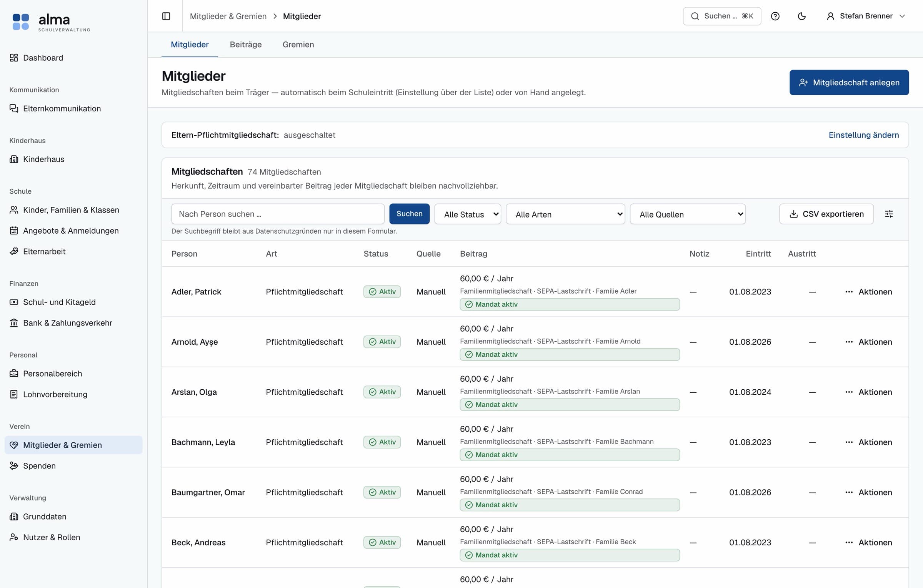Open Aktionen menu for Beck, Andreas
The width and height of the screenshot is (923, 588).
[868, 542]
